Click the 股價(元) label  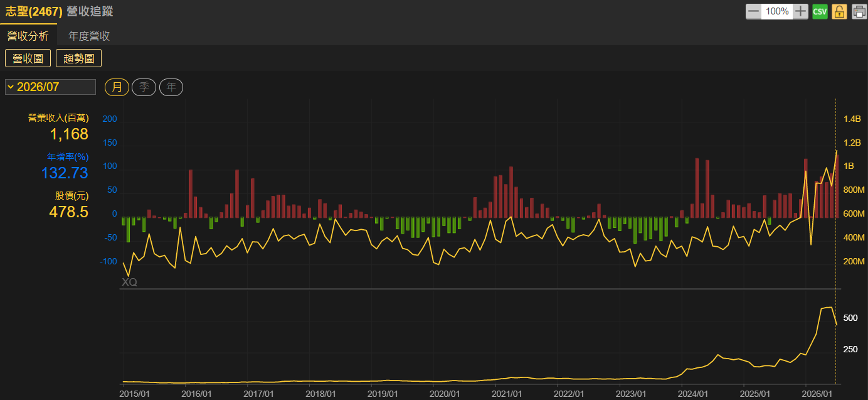coord(72,195)
